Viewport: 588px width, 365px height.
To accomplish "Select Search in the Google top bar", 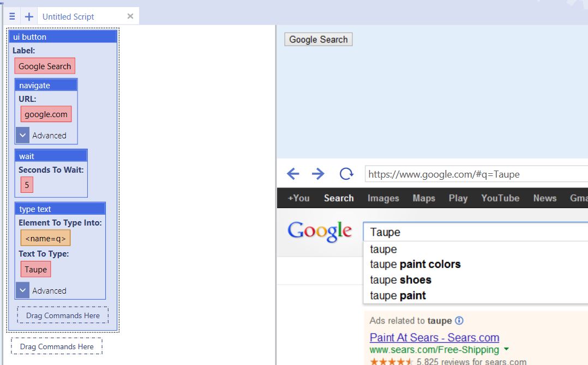I will click(339, 198).
